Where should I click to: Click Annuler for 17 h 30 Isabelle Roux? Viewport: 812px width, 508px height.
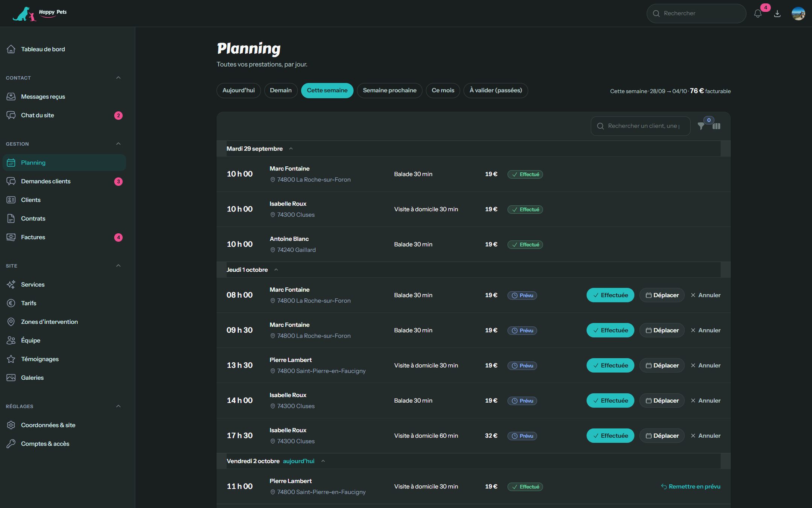point(706,436)
